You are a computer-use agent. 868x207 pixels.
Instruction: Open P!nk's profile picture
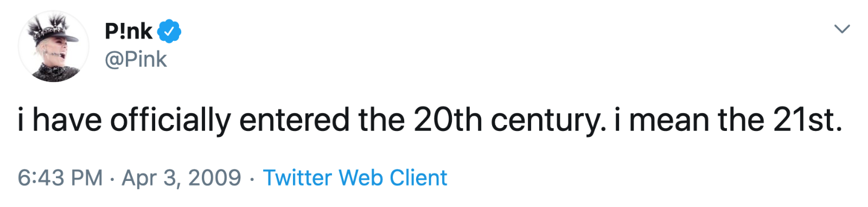54,46
